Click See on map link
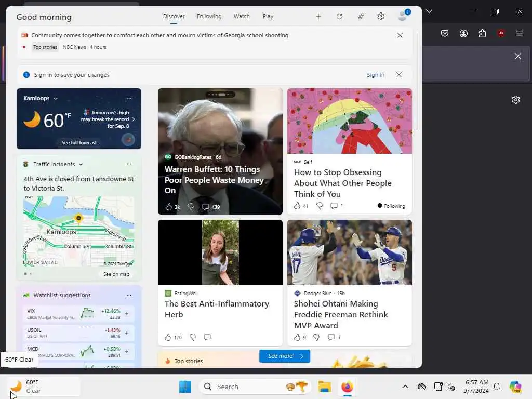The height and width of the screenshot is (399, 532). point(116,274)
